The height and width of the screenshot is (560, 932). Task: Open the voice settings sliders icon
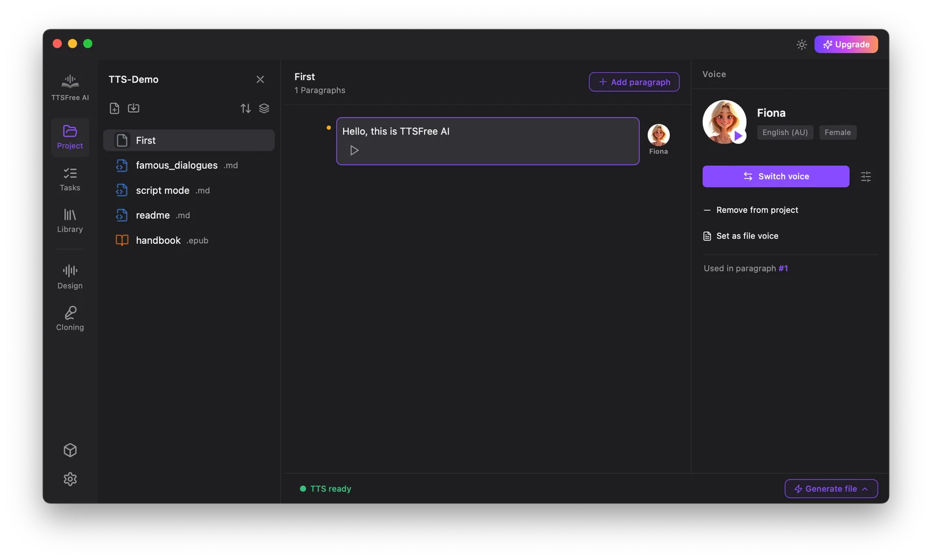point(866,176)
